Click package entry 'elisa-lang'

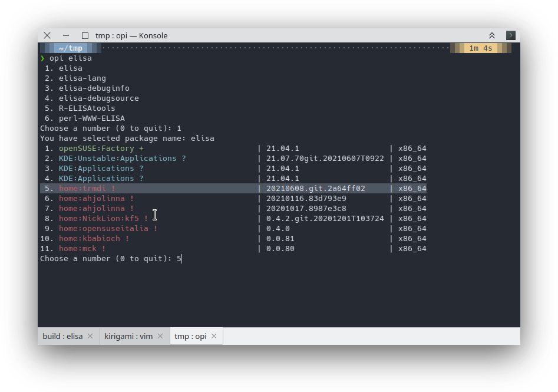tap(82, 78)
